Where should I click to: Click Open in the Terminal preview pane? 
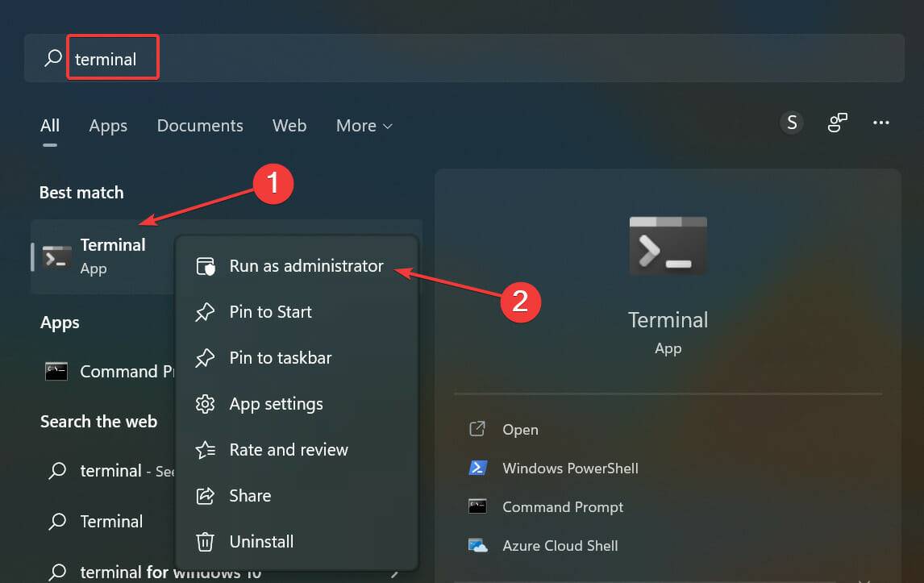(x=520, y=430)
